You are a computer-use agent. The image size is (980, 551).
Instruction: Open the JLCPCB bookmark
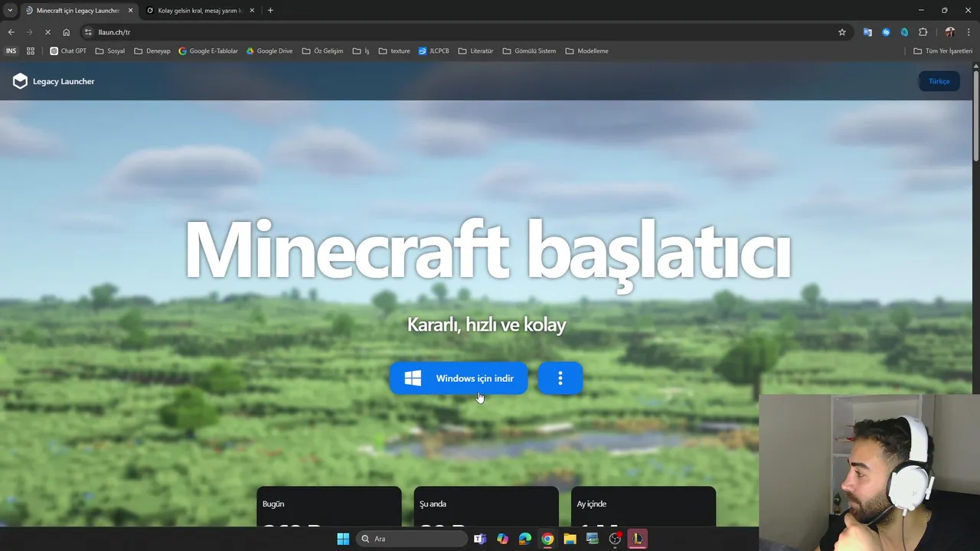pyautogui.click(x=434, y=51)
